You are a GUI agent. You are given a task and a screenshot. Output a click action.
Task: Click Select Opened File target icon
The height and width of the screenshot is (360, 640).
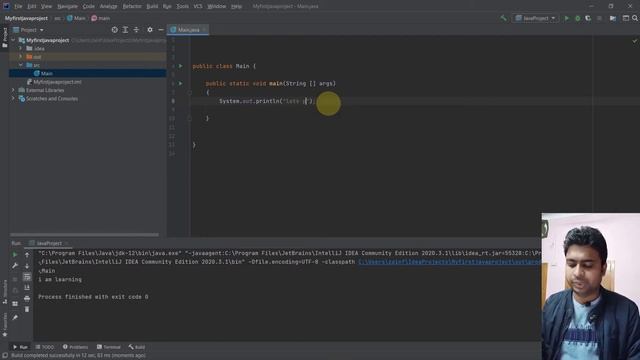[x=114, y=30]
